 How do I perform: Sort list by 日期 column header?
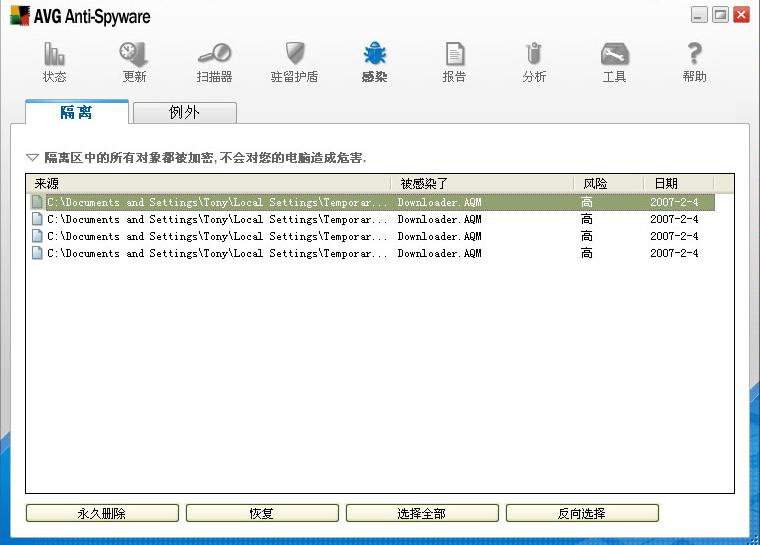point(679,183)
